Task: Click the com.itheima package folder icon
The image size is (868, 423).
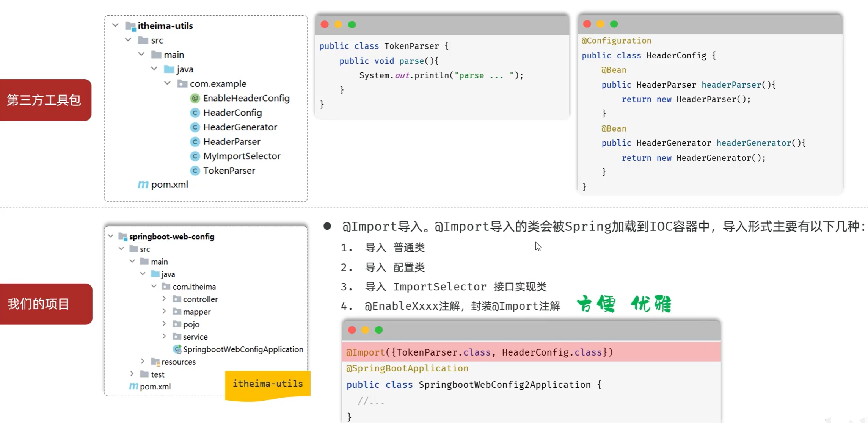Action: pos(166,287)
